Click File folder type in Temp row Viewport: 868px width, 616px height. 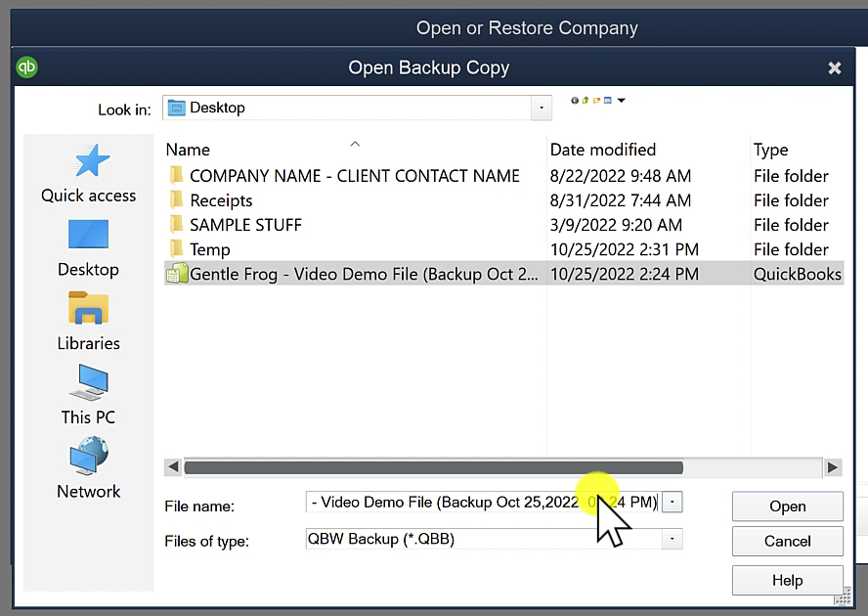pyautogui.click(x=791, y=249)
